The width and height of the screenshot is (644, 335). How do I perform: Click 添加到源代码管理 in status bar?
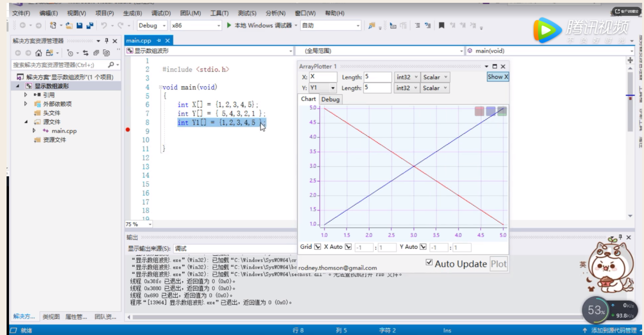tap(614, 330)
